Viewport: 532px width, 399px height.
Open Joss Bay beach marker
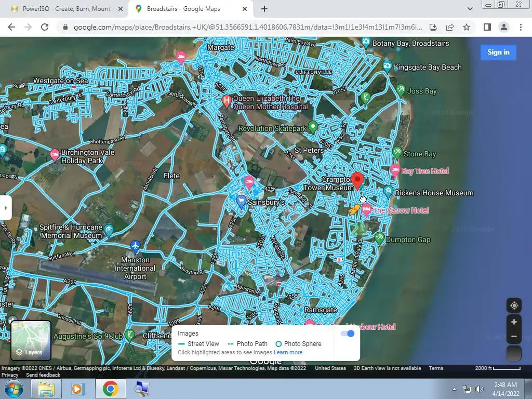401,90
